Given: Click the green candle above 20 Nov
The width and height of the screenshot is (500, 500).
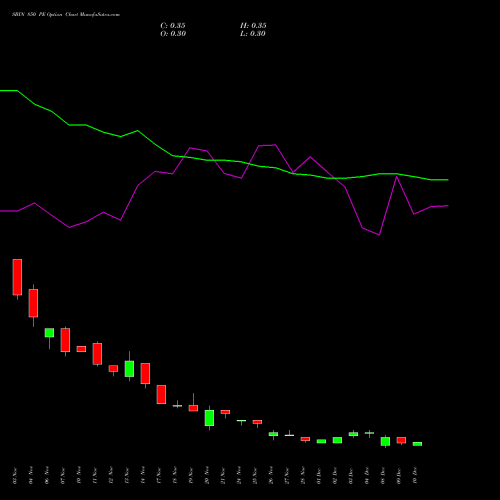Looking at the screenshot, I should [x=209, y=418].
